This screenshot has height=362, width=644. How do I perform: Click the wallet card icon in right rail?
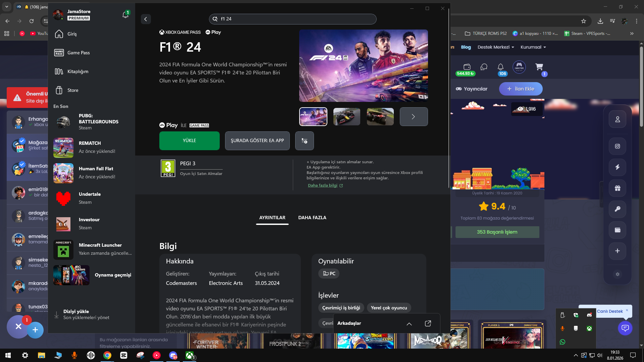tap(618, 230)
